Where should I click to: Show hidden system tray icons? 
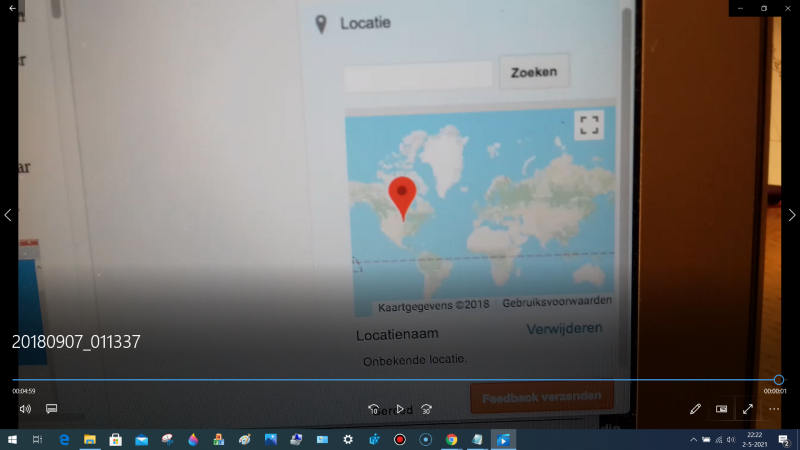693,440
